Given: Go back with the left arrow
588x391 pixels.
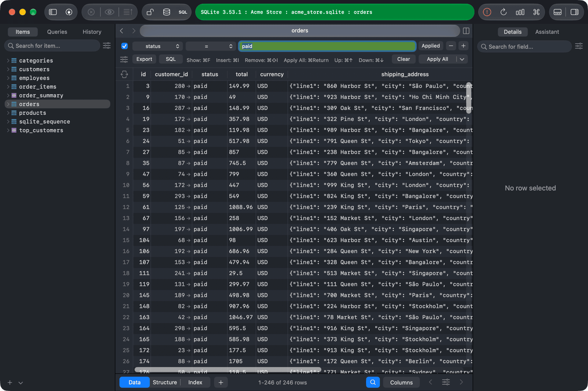Looking at the screenshot, I should pyautogui.click(x=122, y=31).
